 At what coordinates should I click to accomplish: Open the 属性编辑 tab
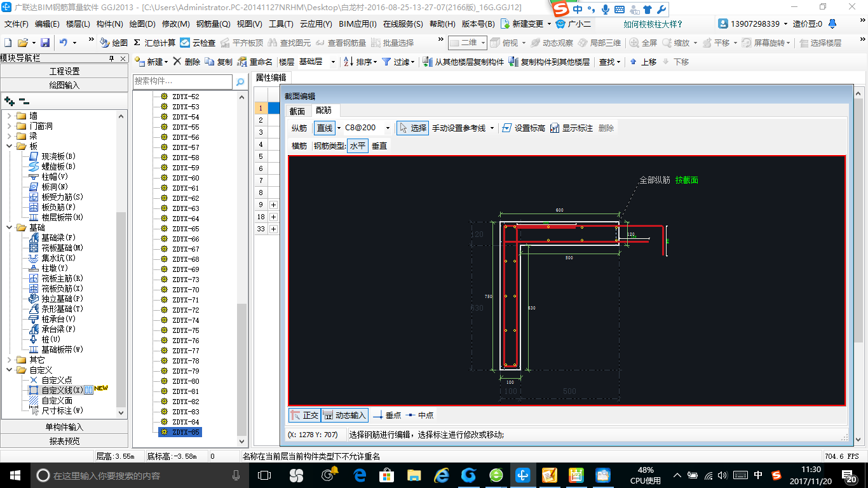(271, 78)
